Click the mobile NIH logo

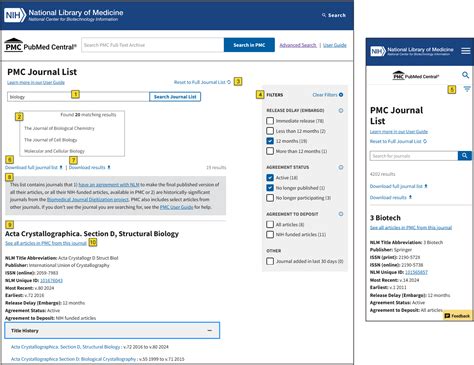(378, 51)
